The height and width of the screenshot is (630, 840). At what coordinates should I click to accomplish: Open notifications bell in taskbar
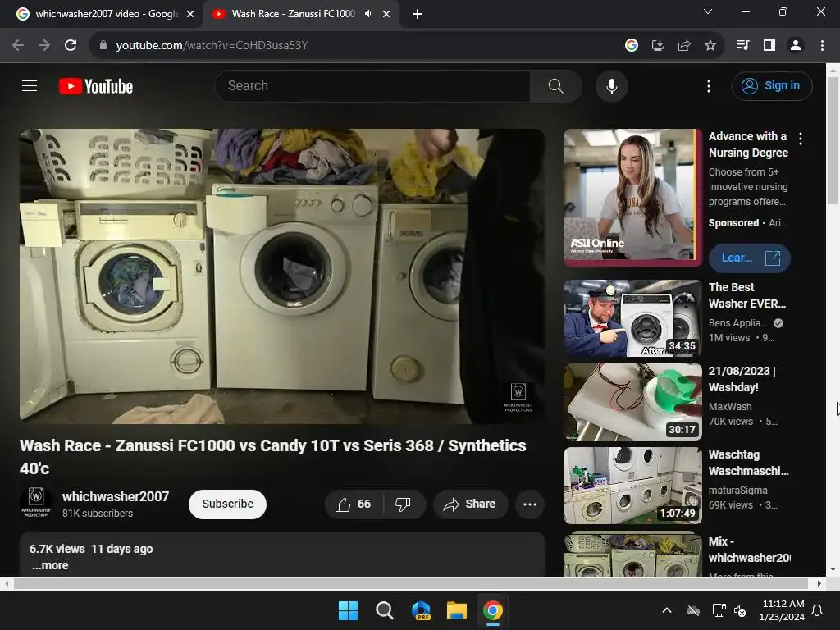point(817,610)
